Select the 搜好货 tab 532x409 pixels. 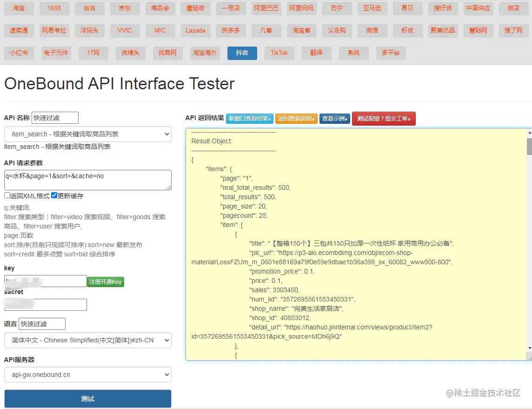443,8
